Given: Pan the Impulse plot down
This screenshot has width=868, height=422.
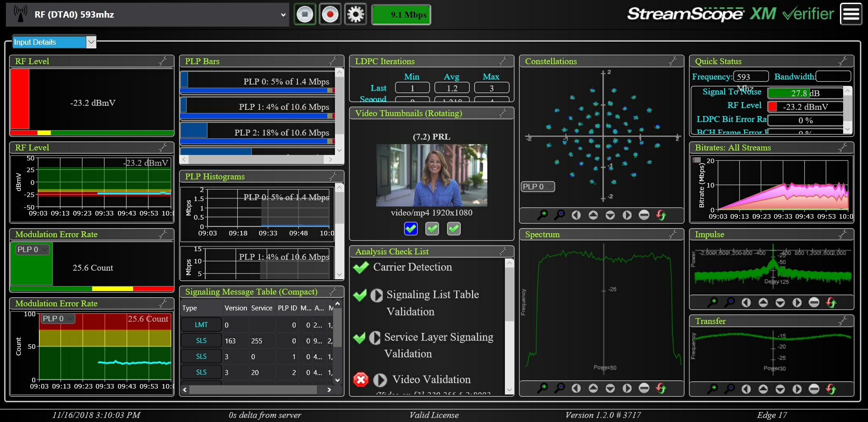Looking at the screenshot, I should [x=780, y=302].
